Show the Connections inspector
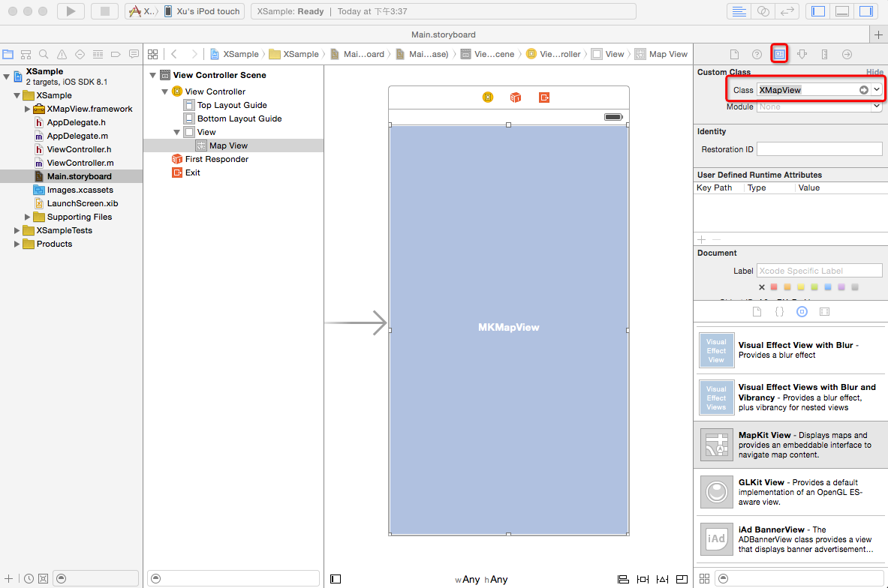The height and width of the screenshot is (588, 888). tap(847, 54)
